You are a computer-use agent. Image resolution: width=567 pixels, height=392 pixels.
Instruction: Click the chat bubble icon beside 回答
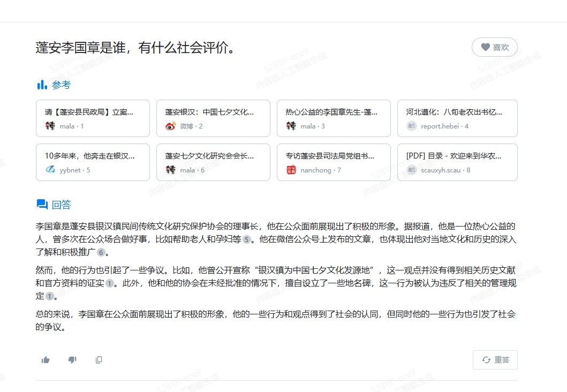[42, 205]
